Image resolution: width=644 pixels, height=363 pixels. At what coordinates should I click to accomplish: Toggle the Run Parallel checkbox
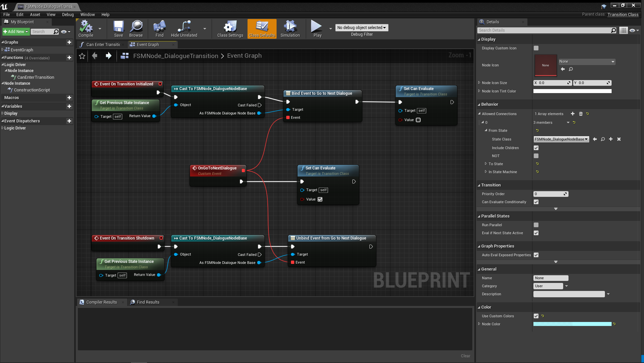pos(536,225)
